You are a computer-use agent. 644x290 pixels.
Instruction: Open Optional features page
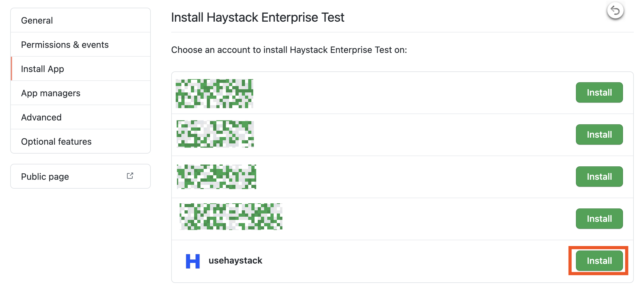pos(56,141)
